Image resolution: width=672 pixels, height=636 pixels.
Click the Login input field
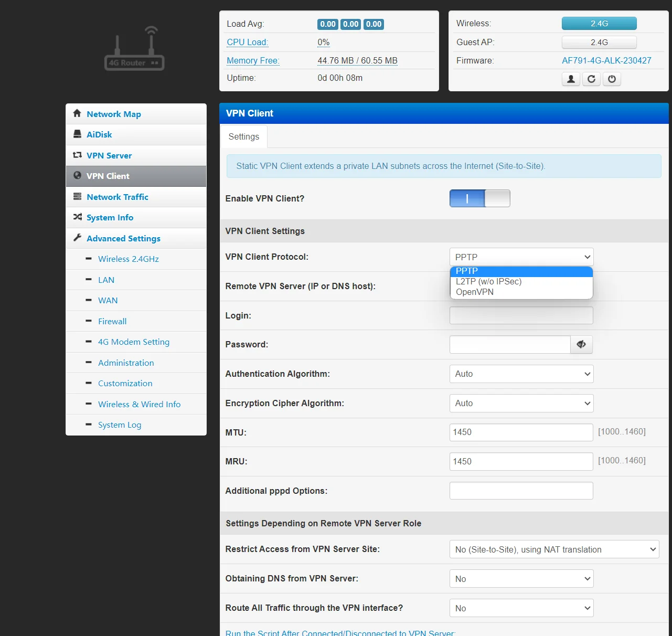521,315
